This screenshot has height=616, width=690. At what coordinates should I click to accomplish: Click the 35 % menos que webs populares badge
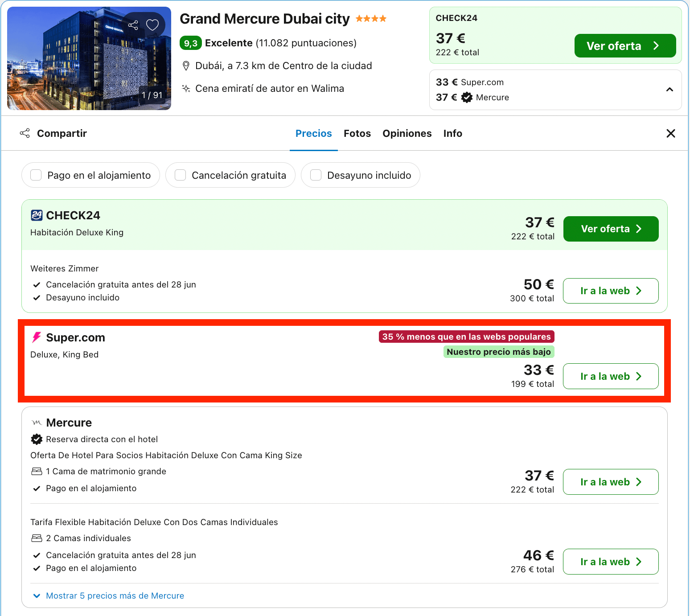467,337
